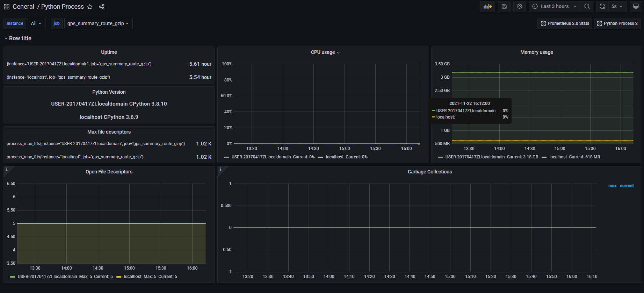Show info for Garbage Collections panel
This screenshot has width=644, height=293.
click(220, 170)
